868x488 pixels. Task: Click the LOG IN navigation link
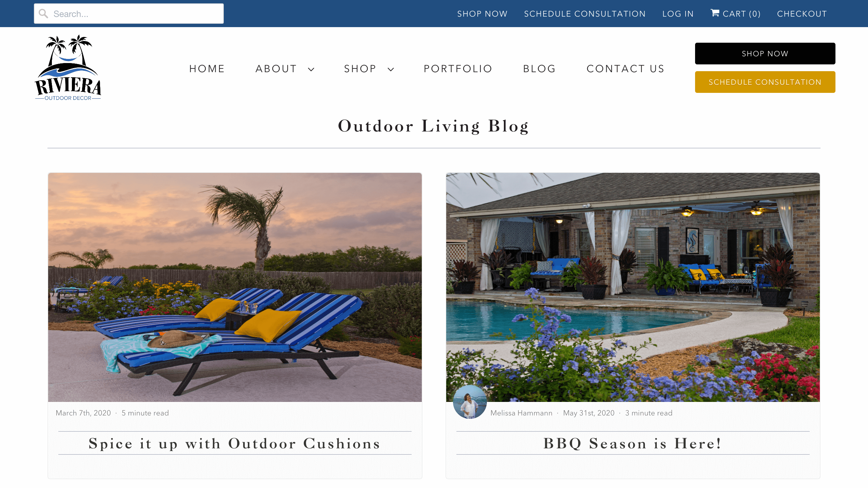[678, 14]
